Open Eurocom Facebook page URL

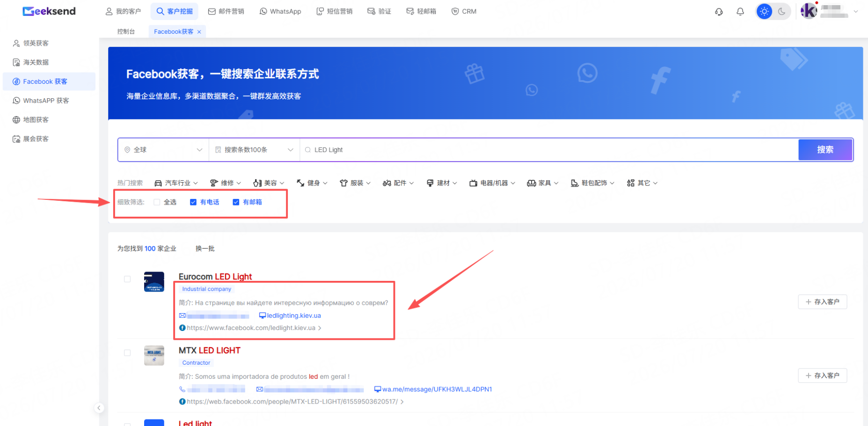pos(250,328)
